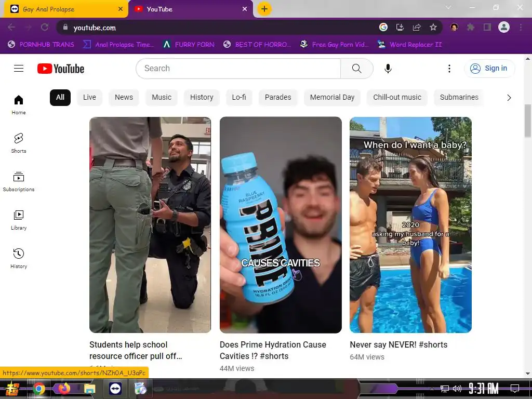This screenshot has height=399, width=532.
Task: Select the Live filter chip
Action: [x=89, y=97]
